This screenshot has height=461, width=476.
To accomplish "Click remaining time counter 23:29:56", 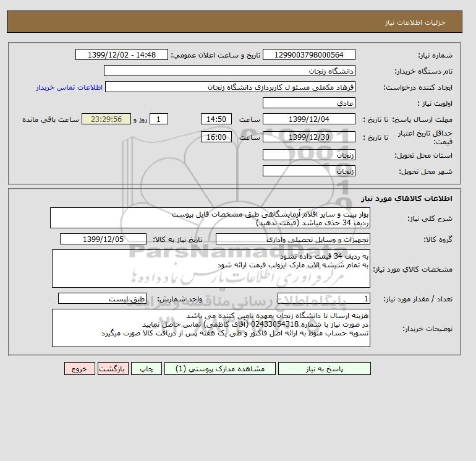I will (106, 119).
